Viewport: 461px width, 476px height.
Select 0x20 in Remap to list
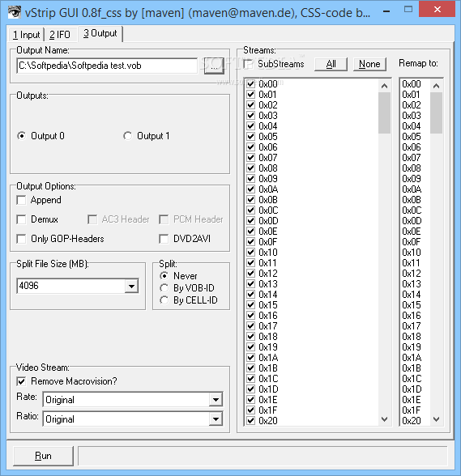click(x=412, y=421)
